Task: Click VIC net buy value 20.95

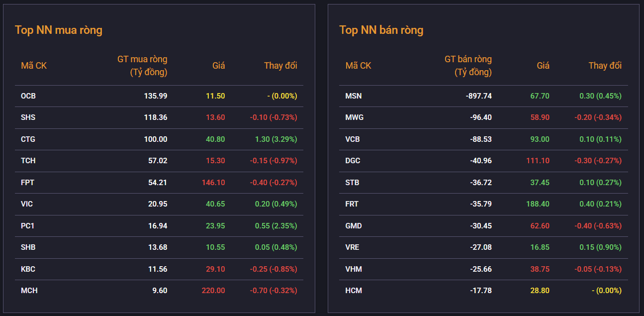Action: (x=158, y=204)
